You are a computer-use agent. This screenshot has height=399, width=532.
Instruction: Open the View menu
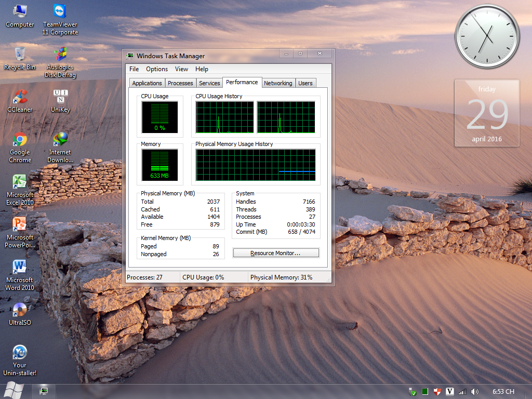pyautogui.click(x=181, y=69)
